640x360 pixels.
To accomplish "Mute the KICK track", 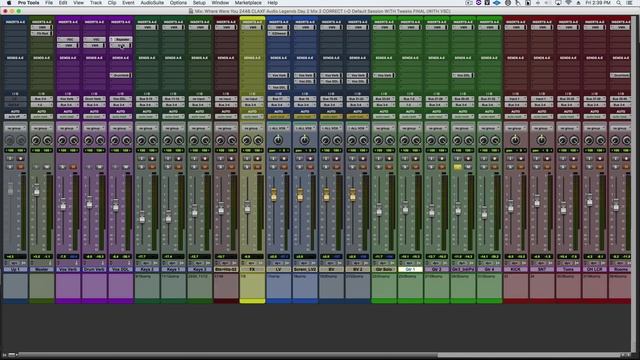I will pyautogui.click(x=520, y=167).
